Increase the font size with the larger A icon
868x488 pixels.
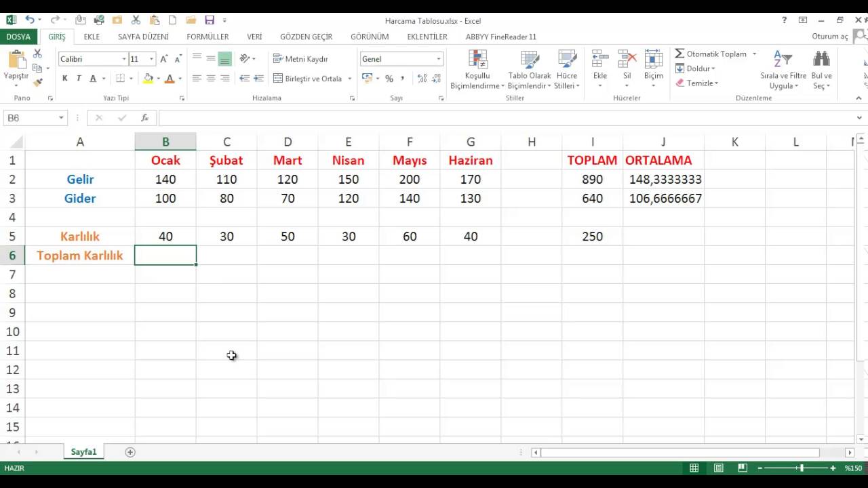tap(163, 59)
